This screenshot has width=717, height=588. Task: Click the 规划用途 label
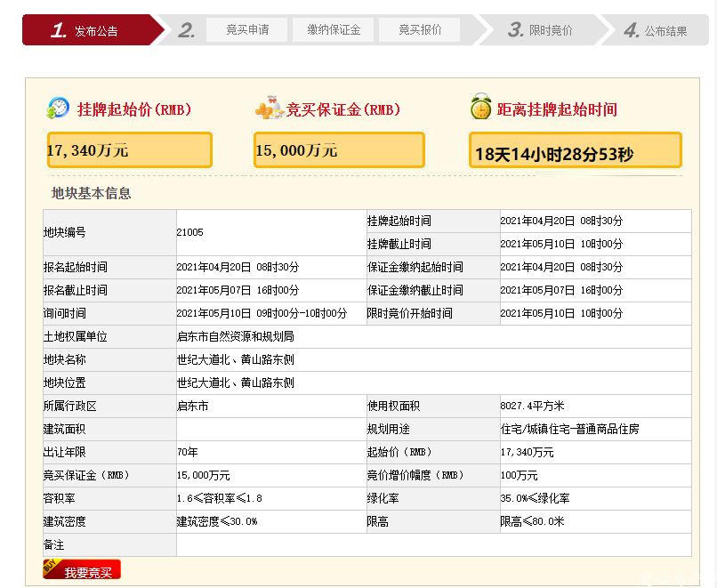point(388,430)
